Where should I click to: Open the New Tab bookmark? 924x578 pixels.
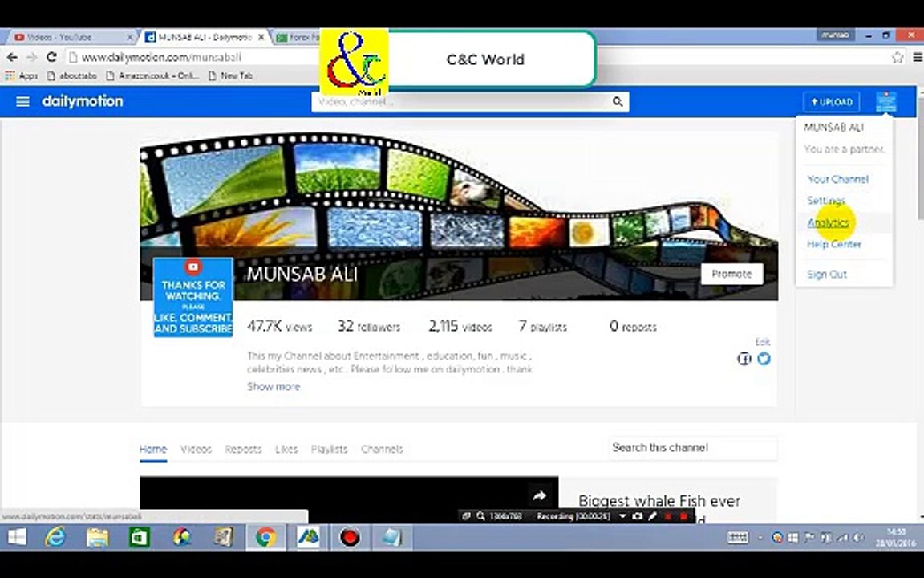pyautogui.click(x=230, y=75)
